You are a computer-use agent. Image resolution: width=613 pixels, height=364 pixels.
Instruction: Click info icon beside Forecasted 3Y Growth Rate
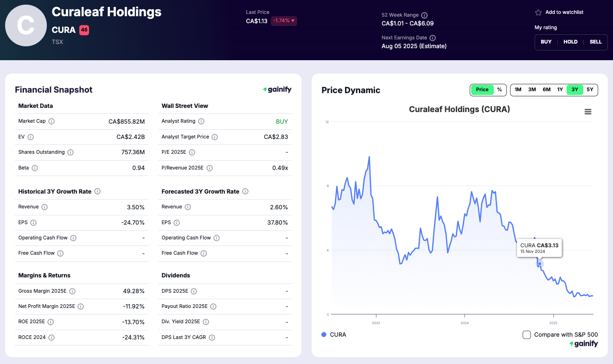[245, 191]
